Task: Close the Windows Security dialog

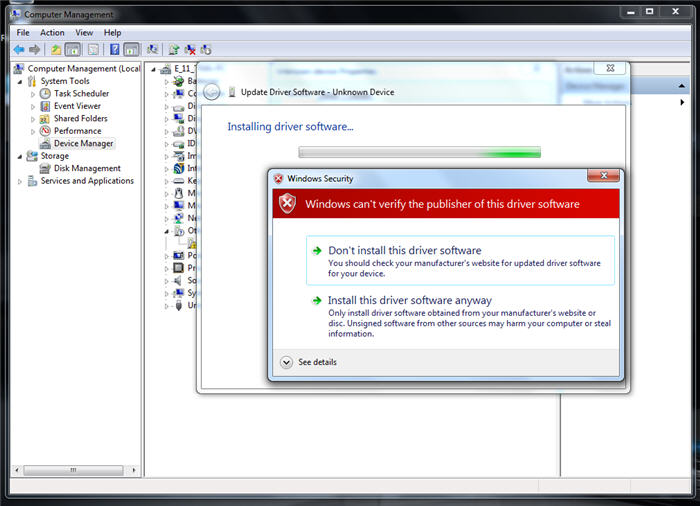Action: pyautogui.click(x=603, y=176)
